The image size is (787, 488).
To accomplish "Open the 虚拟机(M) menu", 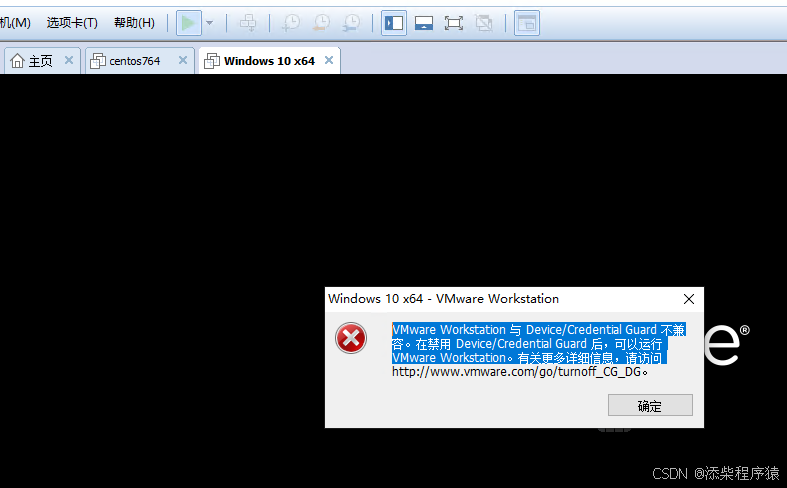I will [x=15, y=23].
